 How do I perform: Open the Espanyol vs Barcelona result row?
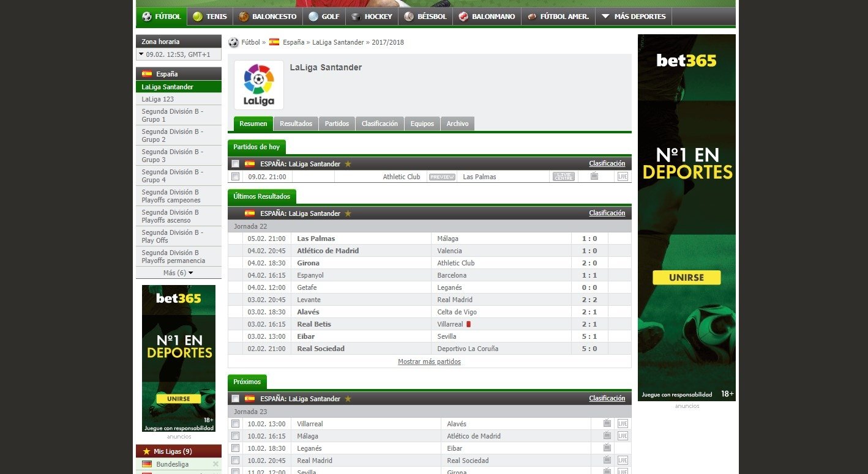[429, 275]
